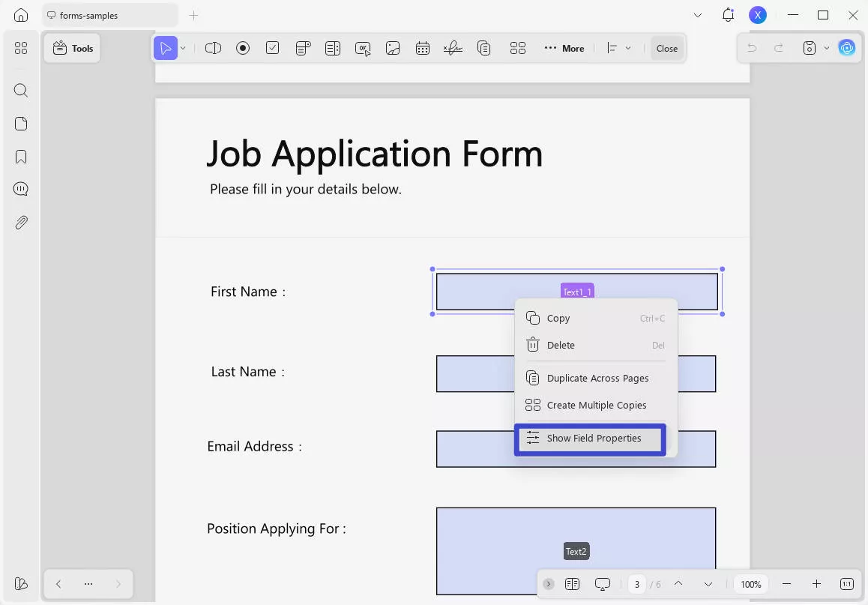Expand the select tool dropdown arrow
The image size is (868, 605).
182,47
